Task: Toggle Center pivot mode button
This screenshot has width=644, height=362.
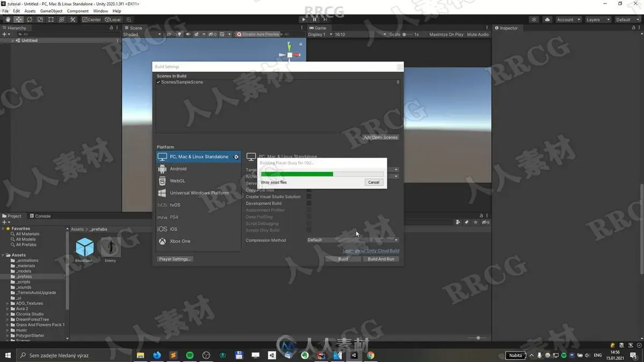Action: pos(92,19)
